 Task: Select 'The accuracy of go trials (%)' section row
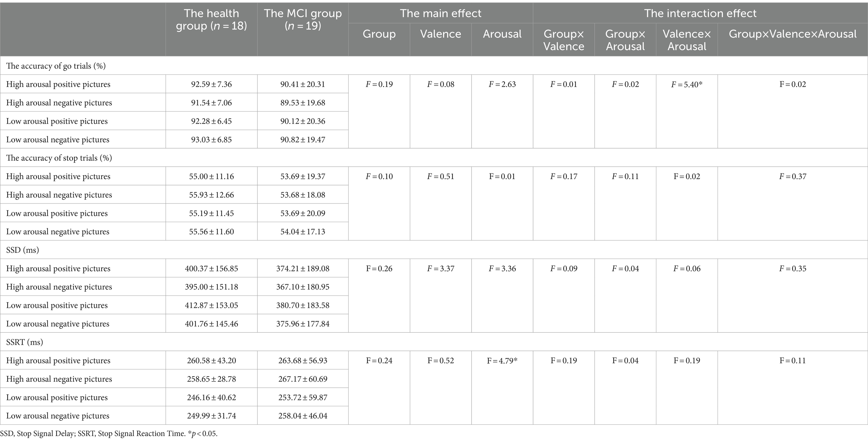point(434,65)
